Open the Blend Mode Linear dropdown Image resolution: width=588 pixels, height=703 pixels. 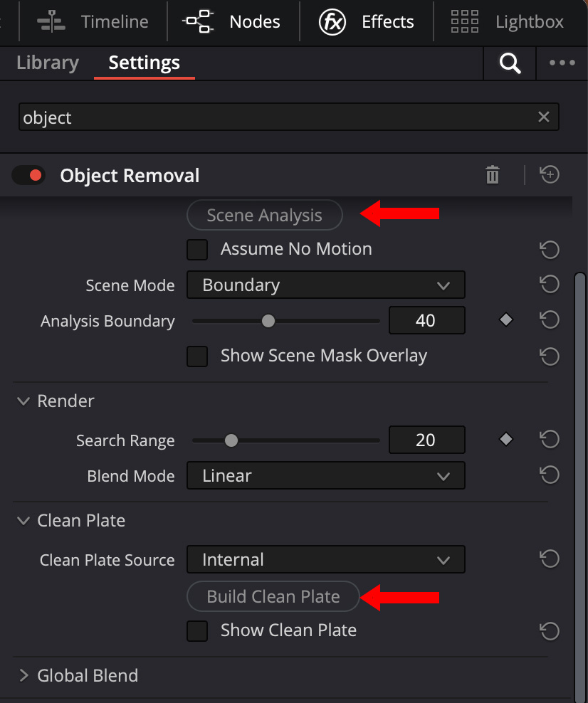325,475
